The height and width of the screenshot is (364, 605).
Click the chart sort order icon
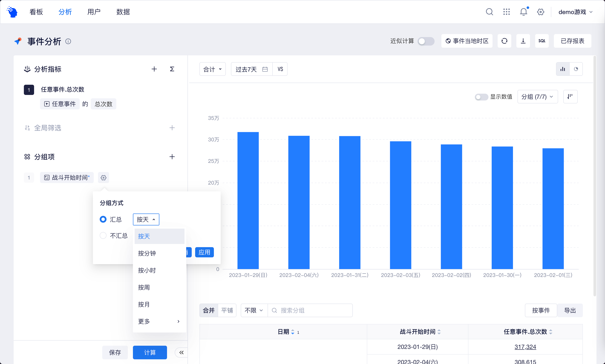(570, 97)
